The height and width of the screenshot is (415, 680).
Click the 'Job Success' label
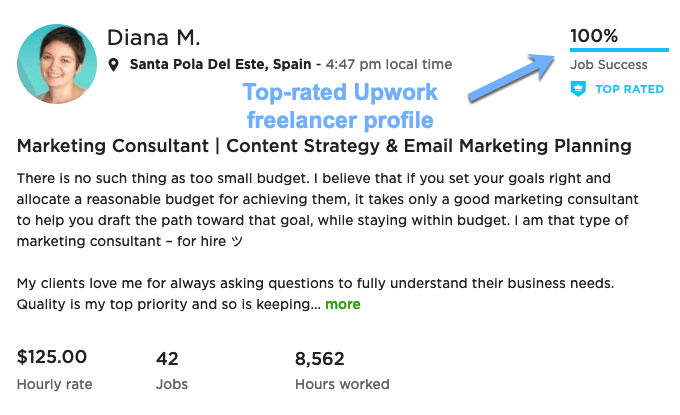(608, 65)
